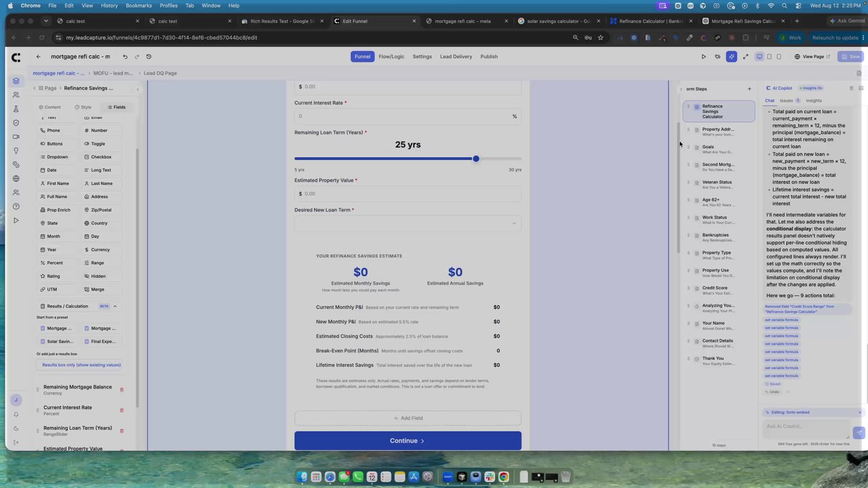Delete the Current Interest Rate field
This screenshot has height=488, width=868.
tap(122, 410)
